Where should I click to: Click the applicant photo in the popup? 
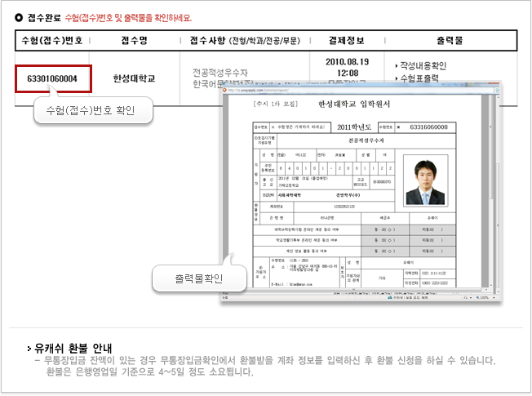pos(425,180)
